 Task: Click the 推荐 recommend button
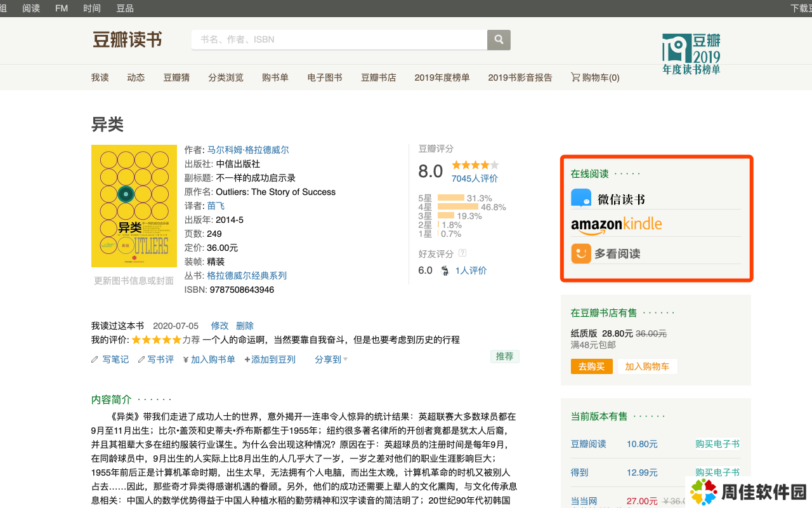[504, 356]
